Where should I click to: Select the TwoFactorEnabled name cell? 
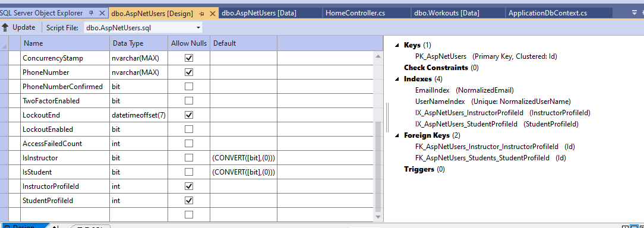[x=65, y=101]
